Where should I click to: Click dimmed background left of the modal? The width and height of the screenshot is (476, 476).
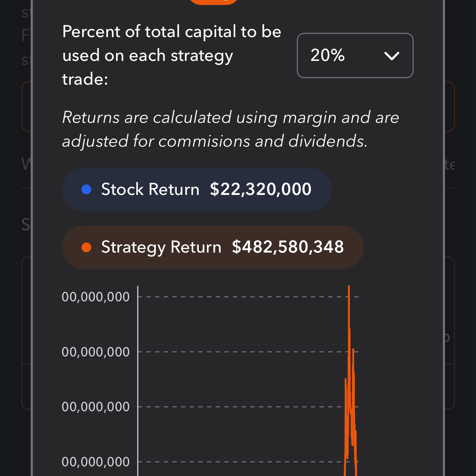[x=14, y=288]
